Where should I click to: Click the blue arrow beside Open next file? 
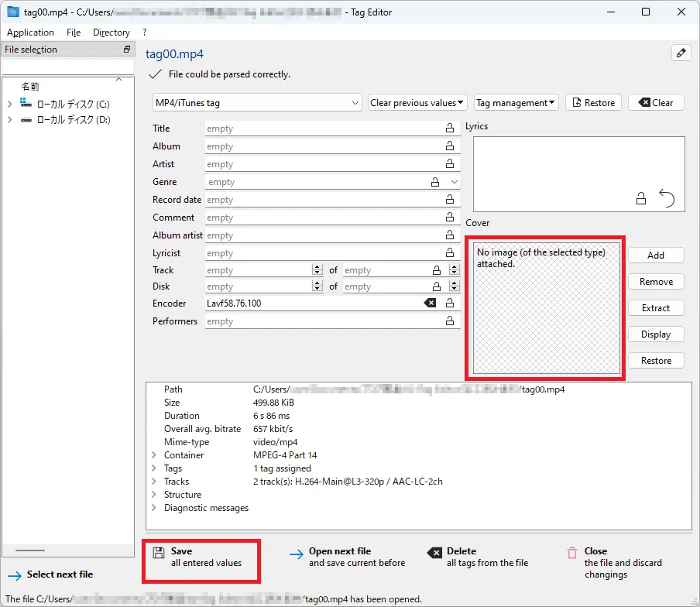(297, 554)
